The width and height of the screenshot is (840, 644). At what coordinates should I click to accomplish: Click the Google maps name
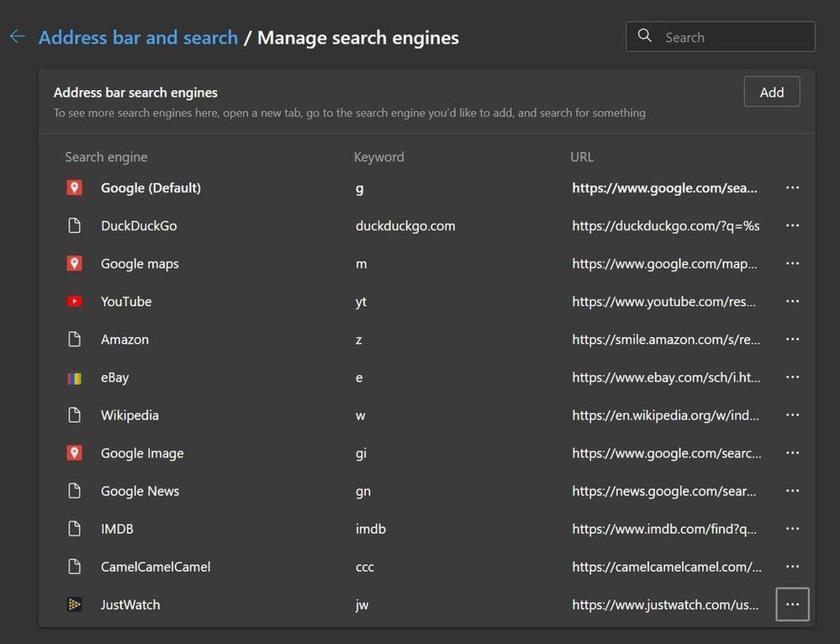pos(140,264)
